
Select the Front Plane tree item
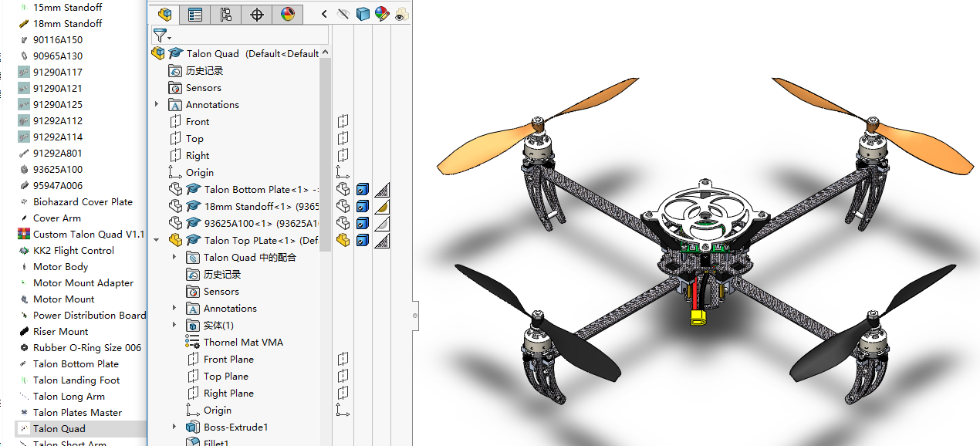pos(228,359)
